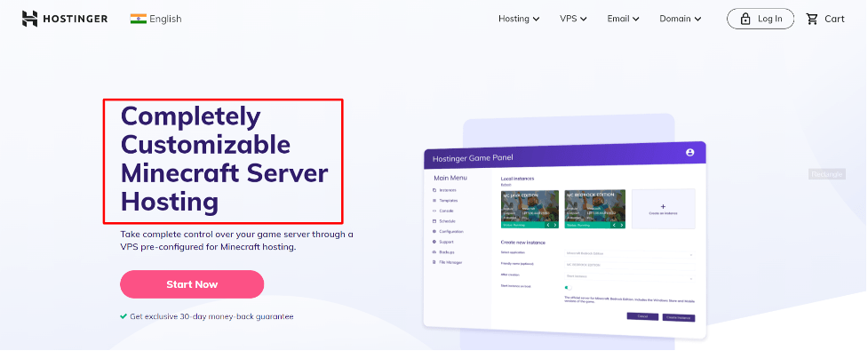The image size is (868, 351).
Task: Open Backups in the Main Menu
Action: coord(443,251)
